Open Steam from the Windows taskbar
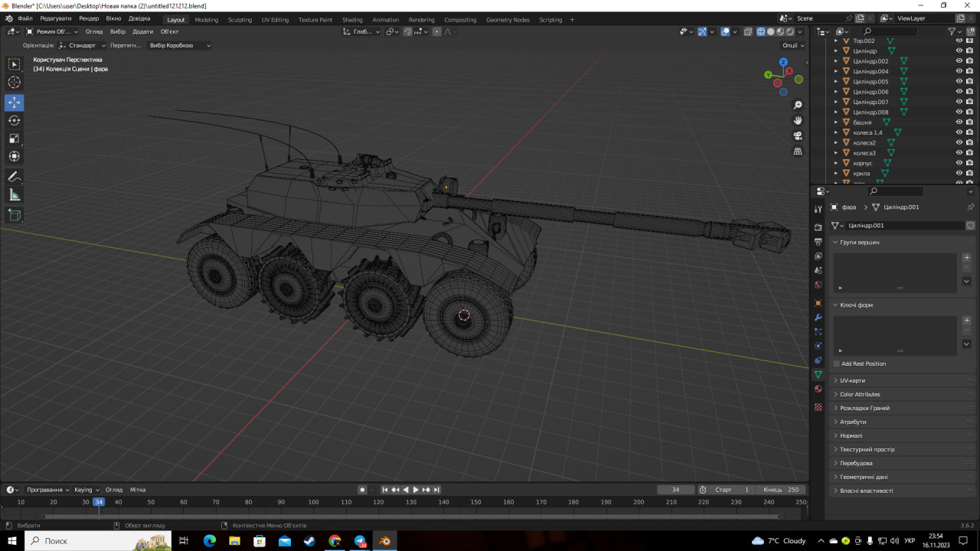 (309, 541)
